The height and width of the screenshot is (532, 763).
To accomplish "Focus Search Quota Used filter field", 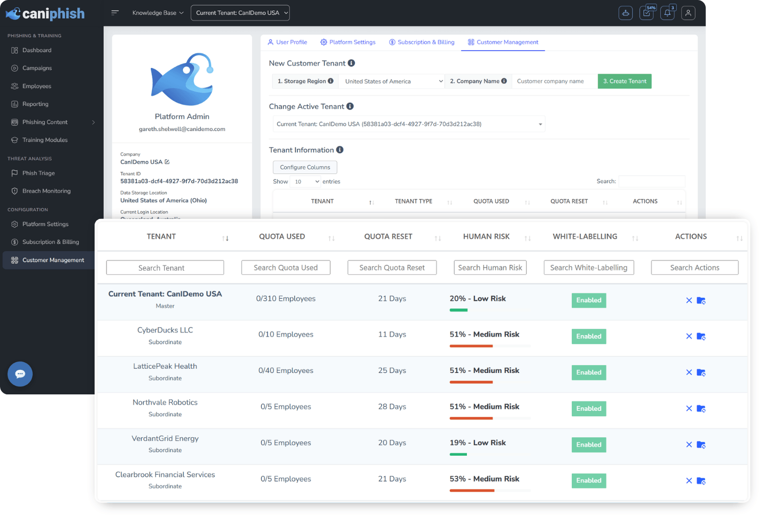I will point(286,268).
